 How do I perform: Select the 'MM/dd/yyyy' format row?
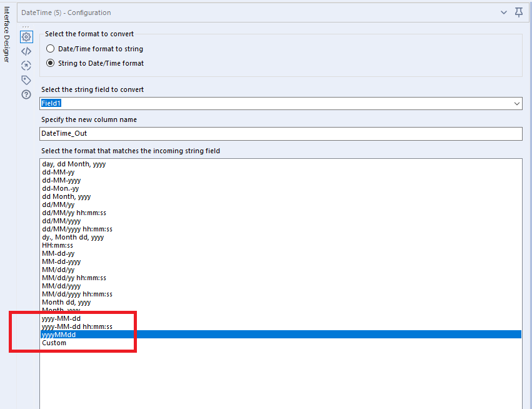tap(281, 286)
